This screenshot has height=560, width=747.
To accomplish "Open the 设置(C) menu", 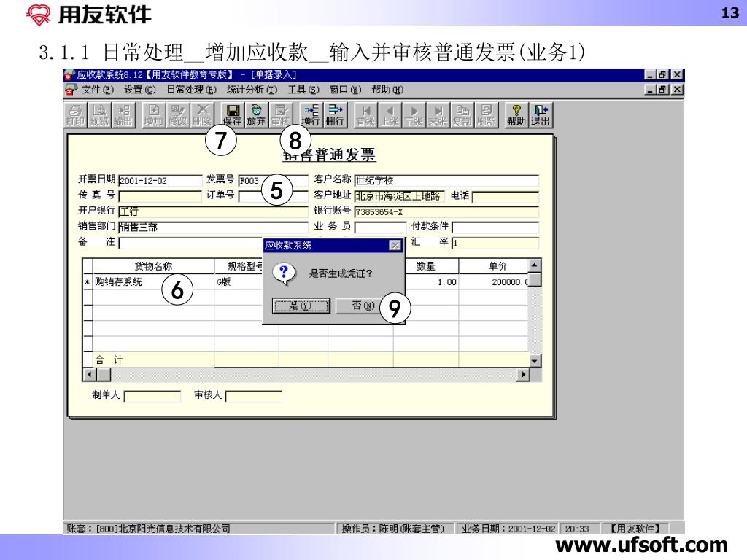I will tap(139, 90).
